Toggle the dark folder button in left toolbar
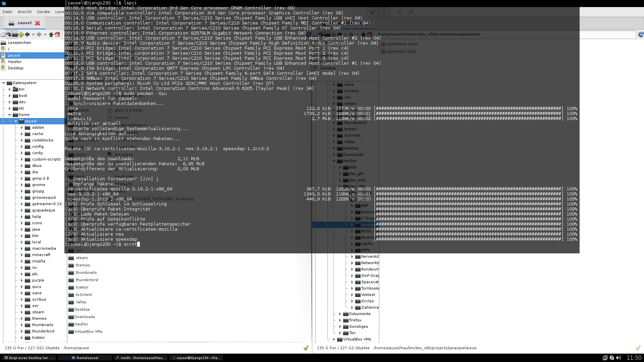Image resolution: width=644 pixels, height=362 pixels. (15, 35)
